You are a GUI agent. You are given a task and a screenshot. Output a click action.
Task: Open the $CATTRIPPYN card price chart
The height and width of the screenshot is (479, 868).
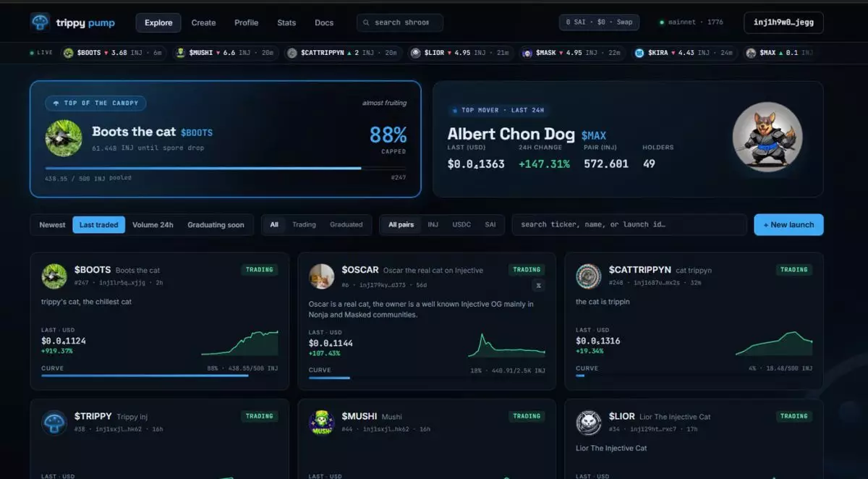(774, 344)
